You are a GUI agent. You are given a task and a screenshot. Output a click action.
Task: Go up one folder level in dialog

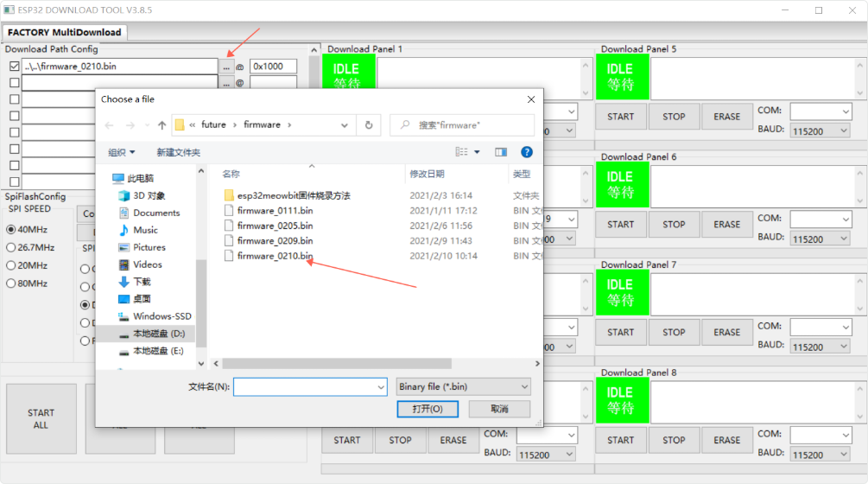tap(162, 125)
